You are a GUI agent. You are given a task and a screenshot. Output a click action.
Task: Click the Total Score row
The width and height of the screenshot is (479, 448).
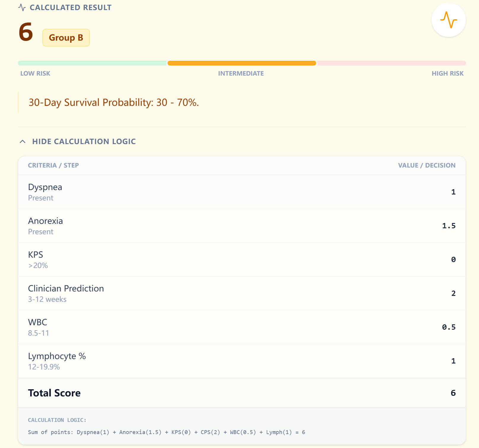coord(242,393)
